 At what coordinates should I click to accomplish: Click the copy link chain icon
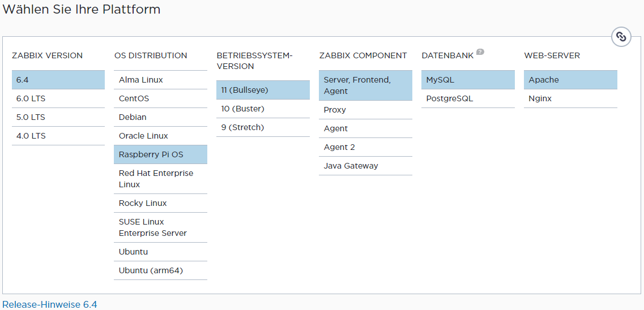click(621, 37)
